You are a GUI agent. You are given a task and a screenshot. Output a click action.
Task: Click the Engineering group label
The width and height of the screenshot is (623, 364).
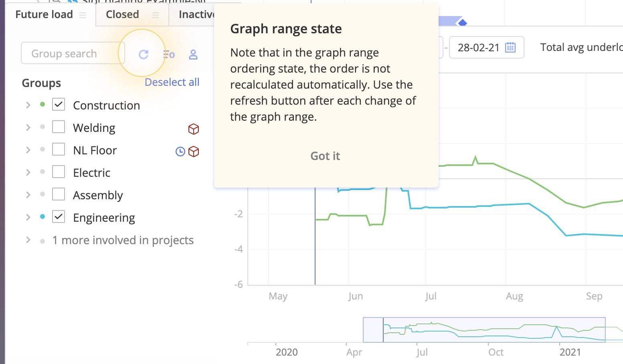point(104,218)
